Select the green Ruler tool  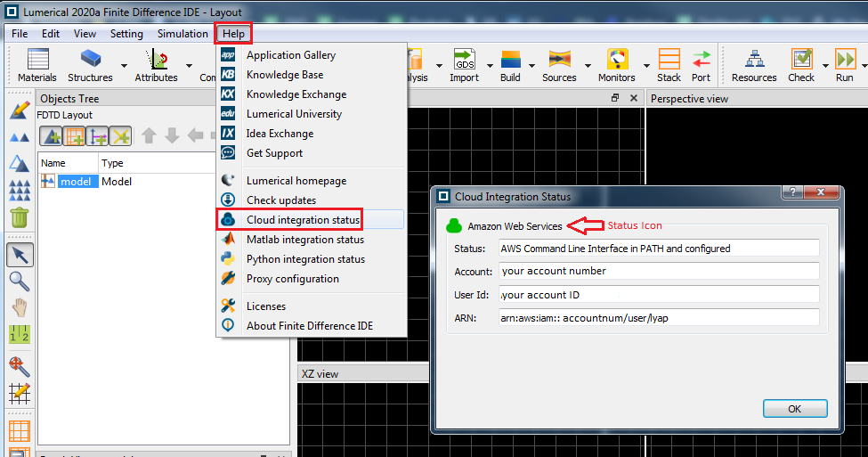tap(20, 334)
